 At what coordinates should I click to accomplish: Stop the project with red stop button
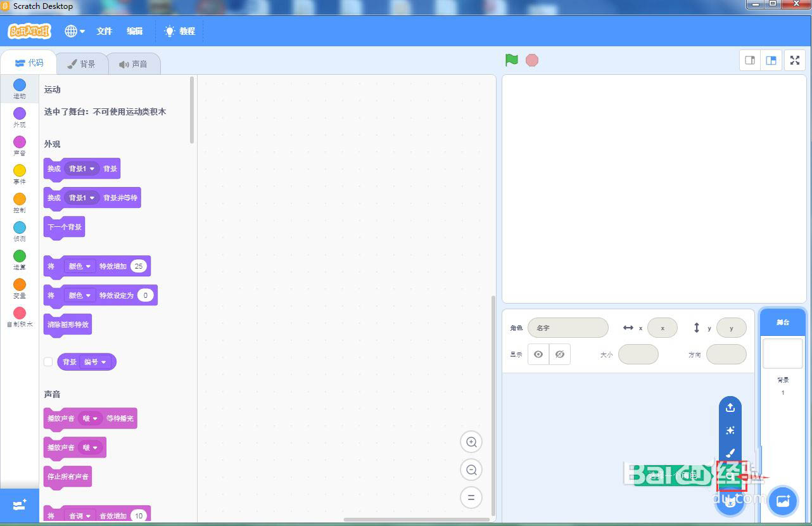pyautogui.click(x=532, y=60)
